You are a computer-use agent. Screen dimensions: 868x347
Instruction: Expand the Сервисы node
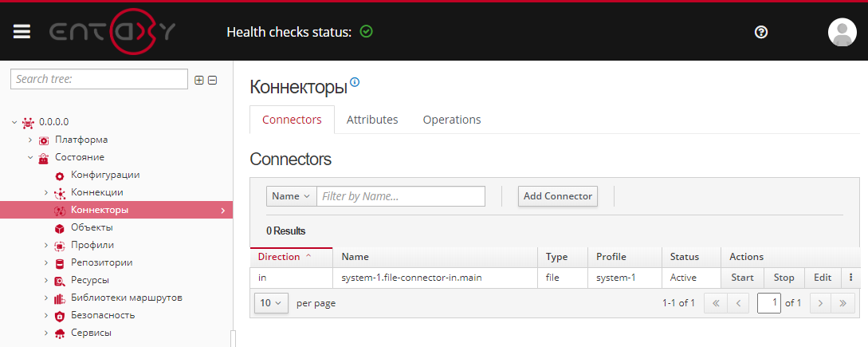46,333
